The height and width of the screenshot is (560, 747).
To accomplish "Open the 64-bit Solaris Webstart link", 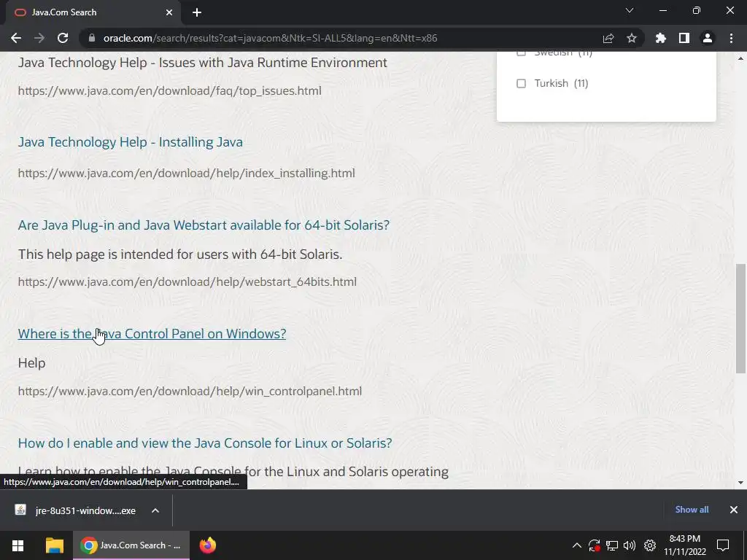I will [204, 225].
